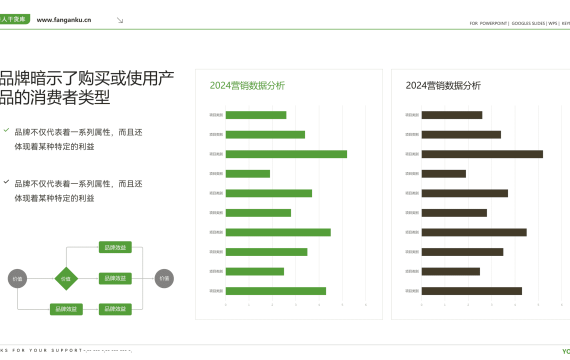Select the gray 价值 circle at flowchart end
The image size is (570, 360).
coord(164,279)
